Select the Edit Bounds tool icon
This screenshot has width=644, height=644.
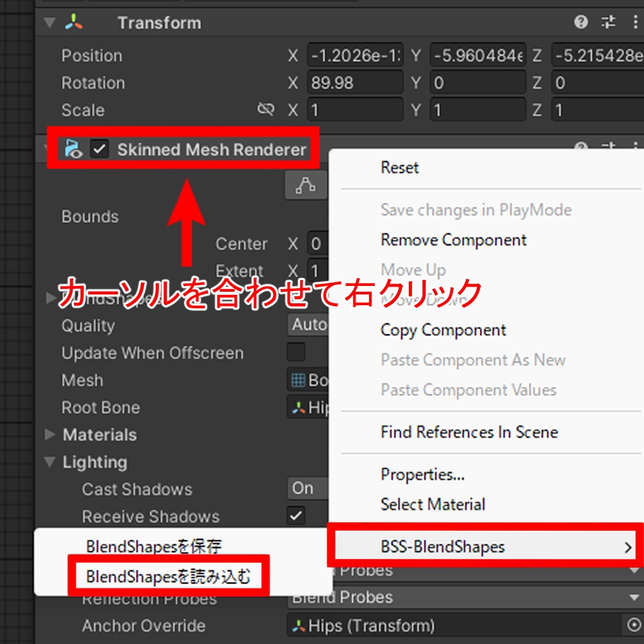coord(305,185)
